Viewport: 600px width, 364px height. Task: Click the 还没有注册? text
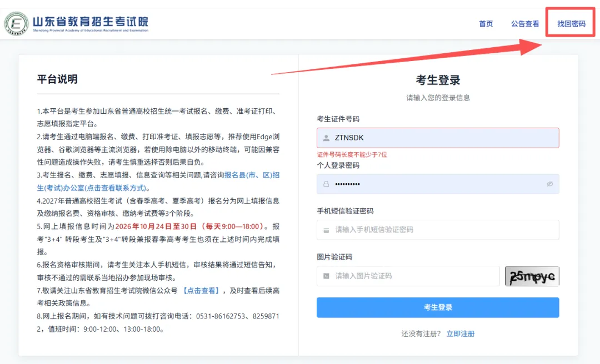(x=421, y=334)
